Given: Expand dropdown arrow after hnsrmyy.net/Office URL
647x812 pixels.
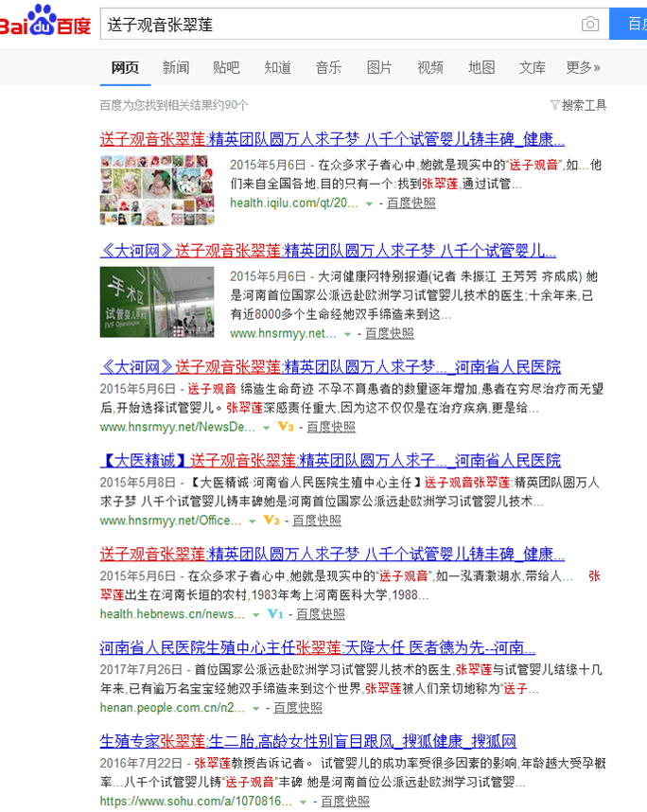Looking at the screenshot, I should click(x=252, y=521).
